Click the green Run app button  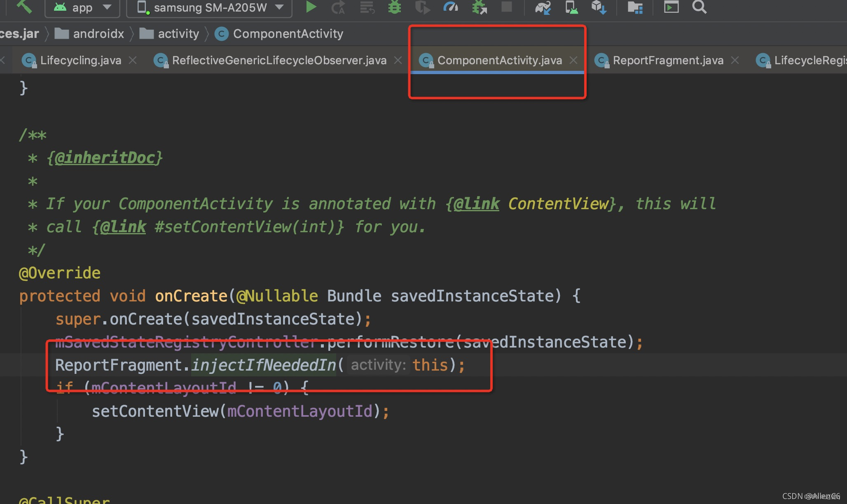pos(311,7)
